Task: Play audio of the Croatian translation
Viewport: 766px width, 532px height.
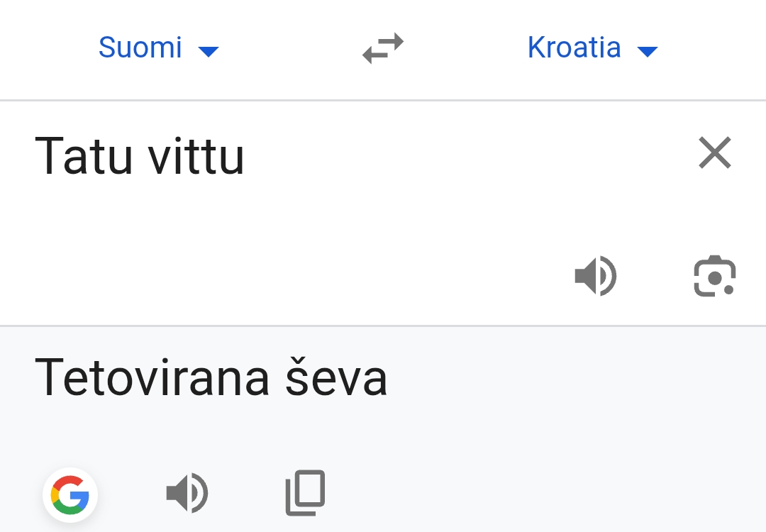Action: (x=187, y=493)
